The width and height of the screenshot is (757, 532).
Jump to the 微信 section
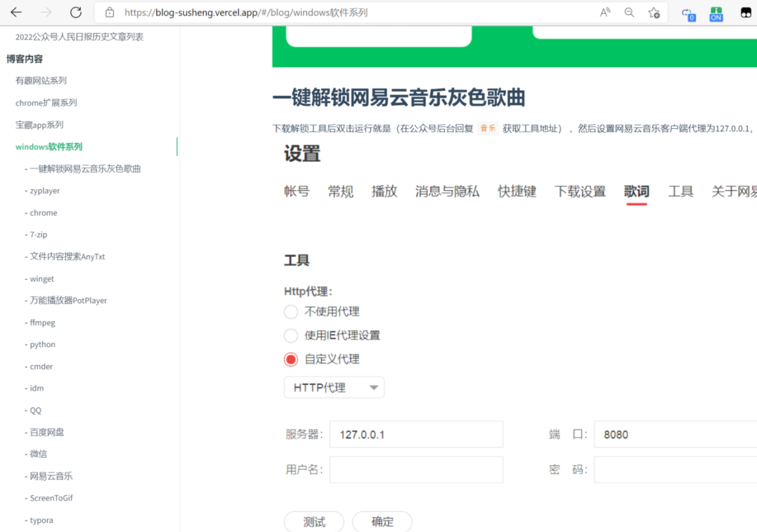click(39, 453)
